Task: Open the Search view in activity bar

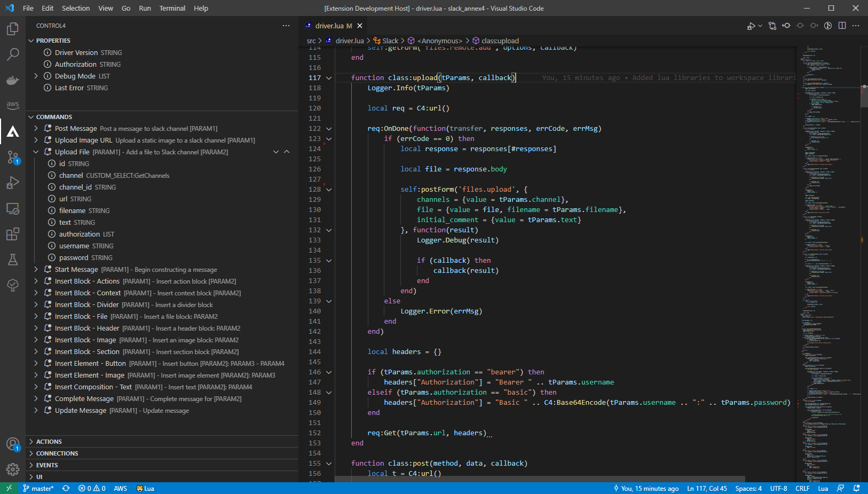Action: click(13, 54)
